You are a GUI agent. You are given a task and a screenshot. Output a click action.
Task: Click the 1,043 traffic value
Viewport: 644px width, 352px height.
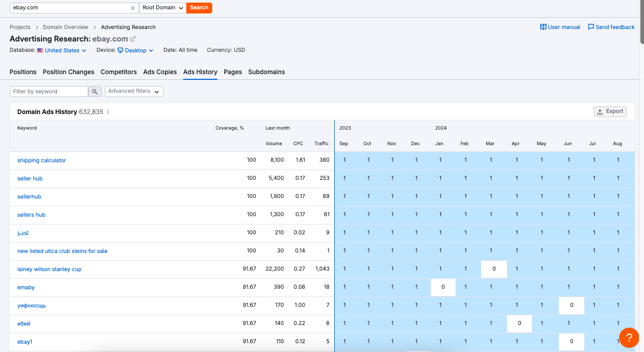coord(322,269)
